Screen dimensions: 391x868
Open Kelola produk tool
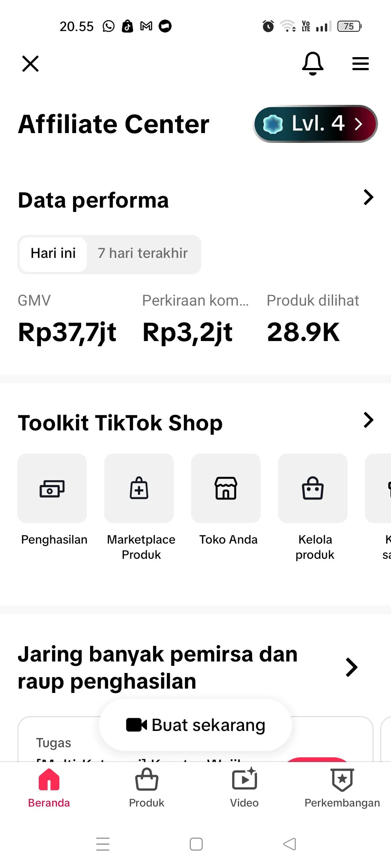click(x=313, y=488)
